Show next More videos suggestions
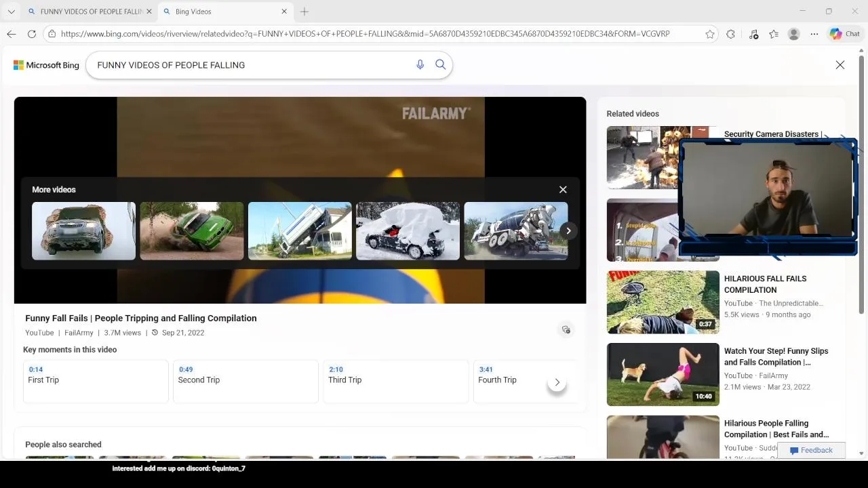 pos(568,231)
